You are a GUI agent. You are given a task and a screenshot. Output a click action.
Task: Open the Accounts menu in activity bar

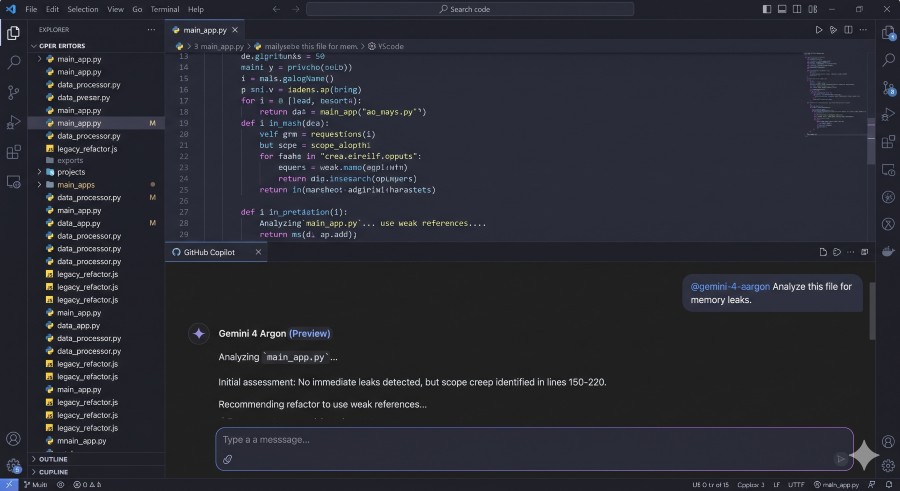[x=13, y=439]
